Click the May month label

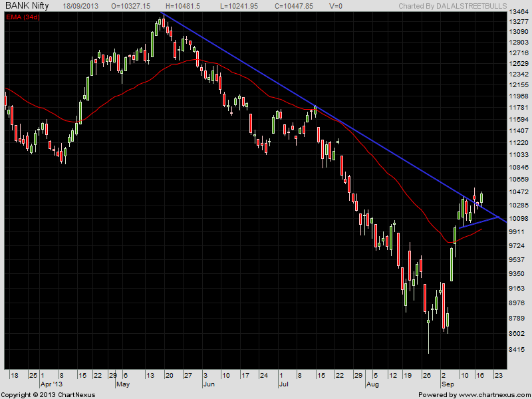point(123,384)
